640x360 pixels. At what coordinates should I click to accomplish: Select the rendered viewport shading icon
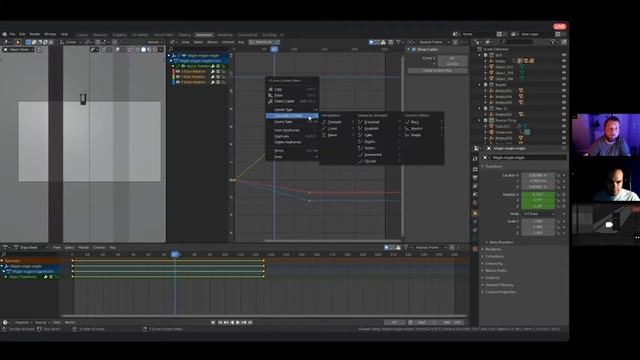(155, 49)
